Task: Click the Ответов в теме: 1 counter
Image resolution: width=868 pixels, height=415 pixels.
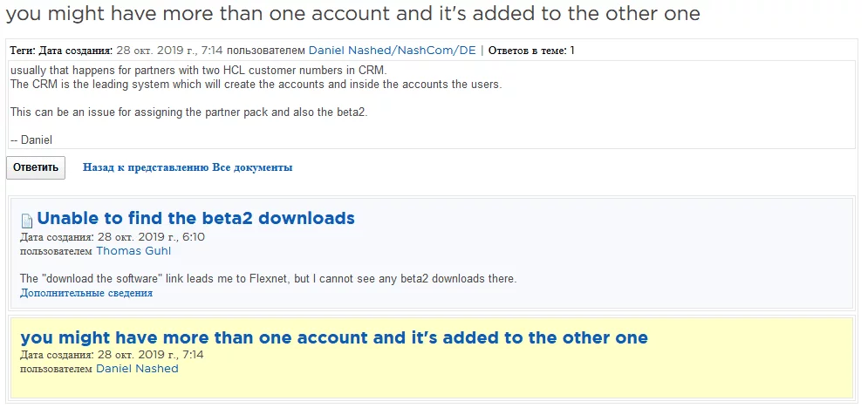Action: coord(531,51)
